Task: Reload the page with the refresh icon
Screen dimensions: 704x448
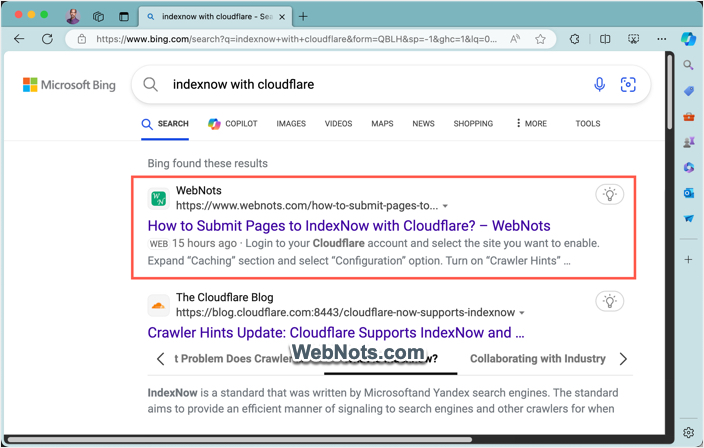Action: tap(47, 39)
